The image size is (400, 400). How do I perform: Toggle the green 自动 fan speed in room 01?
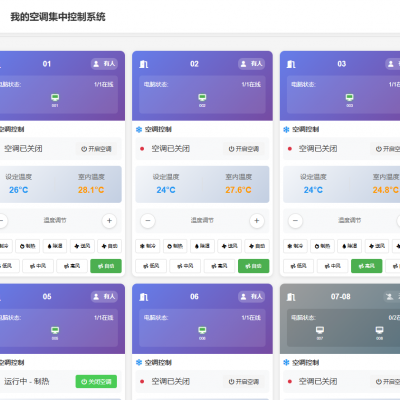tap(106, 266)
